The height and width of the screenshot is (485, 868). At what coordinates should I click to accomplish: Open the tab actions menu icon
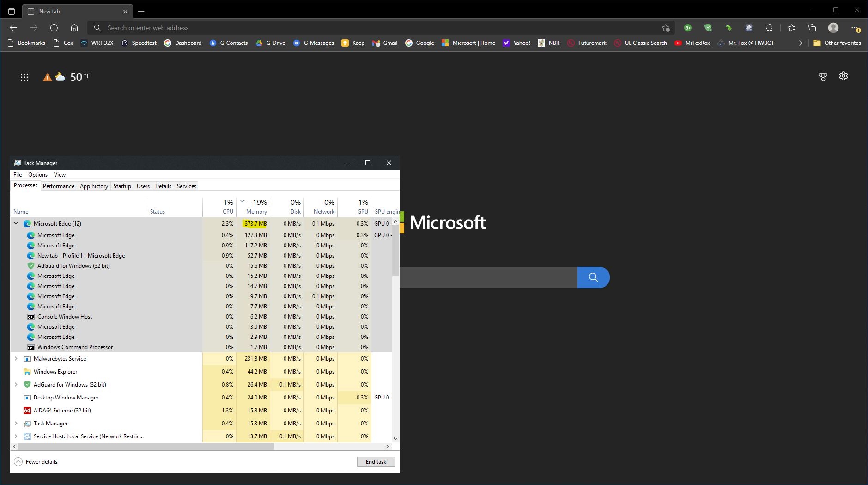click(12, 11)
